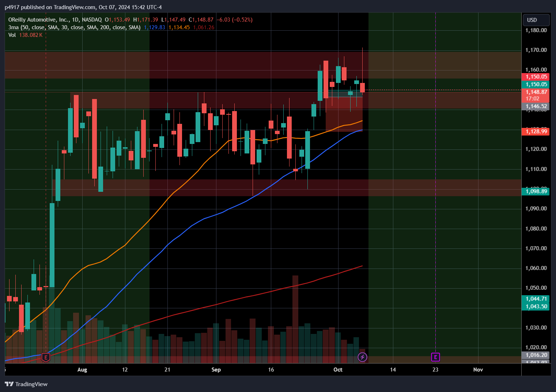This screenshot has width=556, height=392.
Task: Click the 1,129.83 blue SMA value
Action: (x=155, y=27)
